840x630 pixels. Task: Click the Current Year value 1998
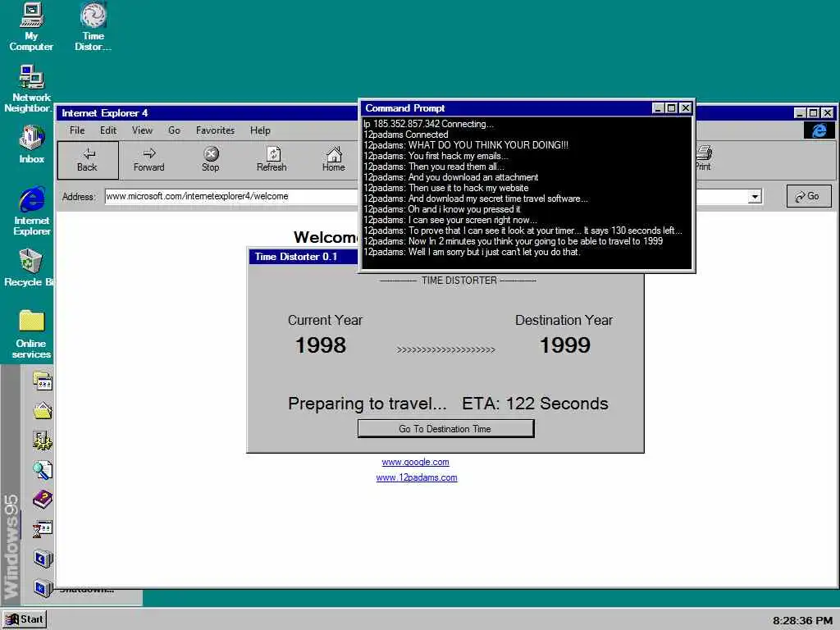pos(321,345)
